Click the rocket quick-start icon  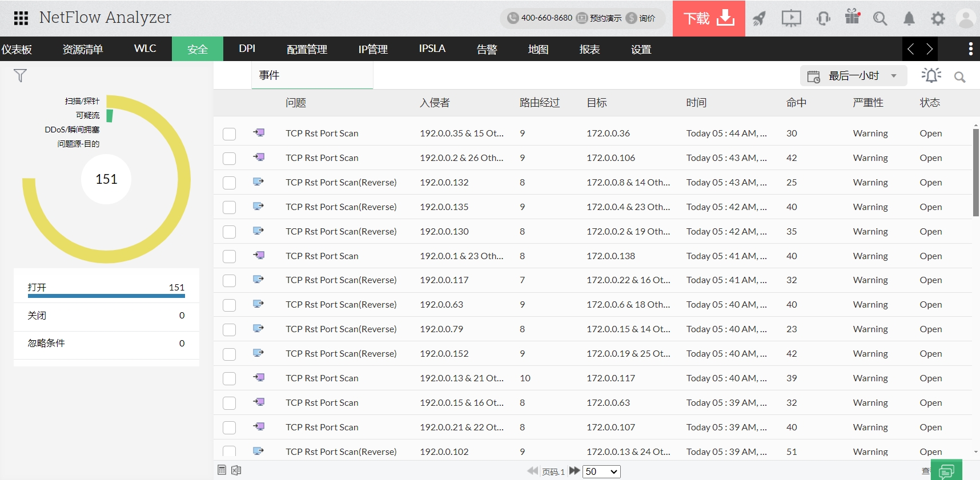(x=759, y=19)
